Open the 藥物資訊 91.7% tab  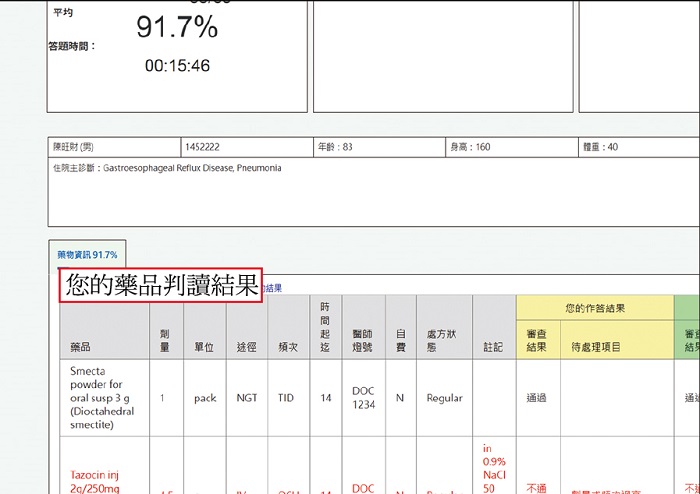(x=87, y=255)
